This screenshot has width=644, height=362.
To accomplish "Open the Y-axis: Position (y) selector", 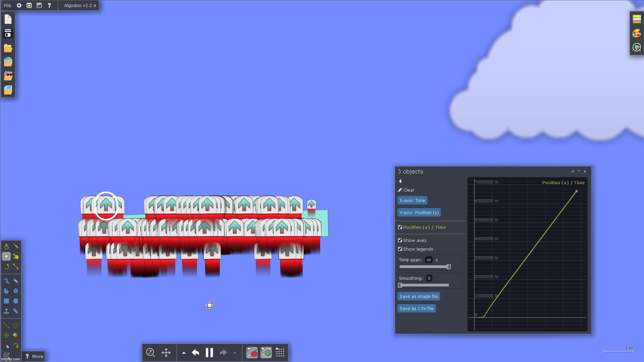I will point(419,212).
